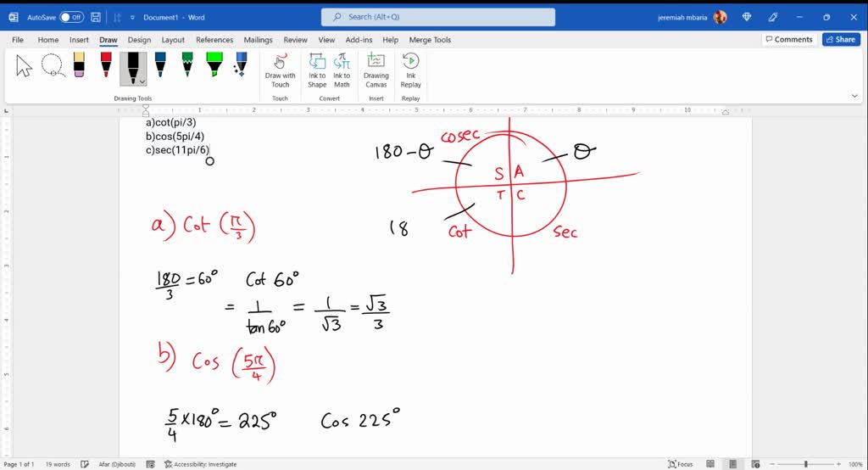The height and width of the screenshot is (470, 868).
Task: Click Ink to Shape
Action: tap(317, 70)
